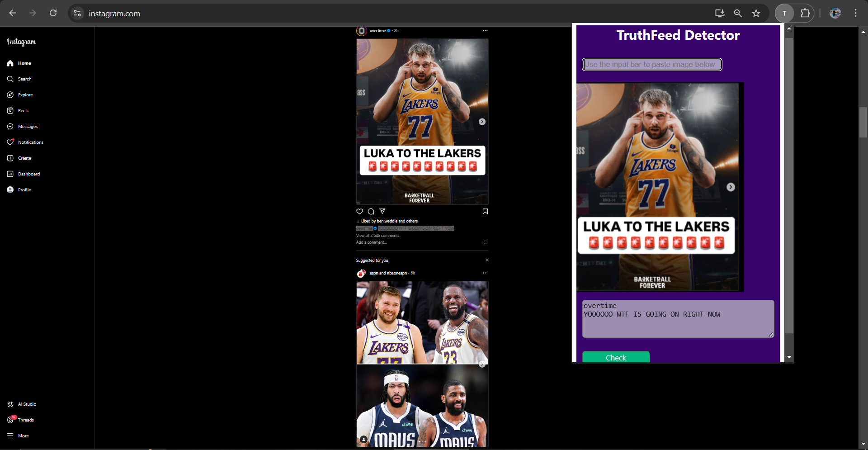Reload the Instagram page
Viewport: 868px width, 450px height.
point(53,13)
